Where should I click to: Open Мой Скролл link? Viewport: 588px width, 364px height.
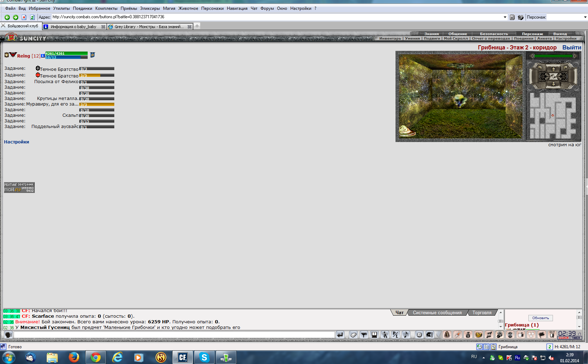point(456,39)
